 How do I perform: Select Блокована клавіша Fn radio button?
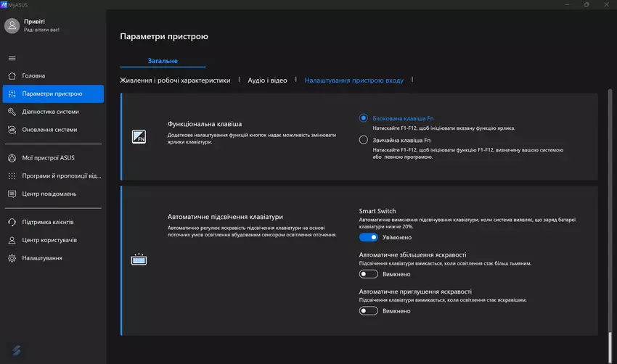[x=364, y=117]
